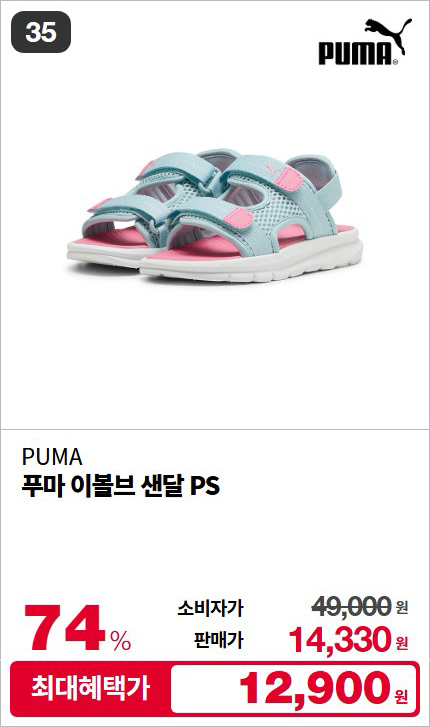Click the PUMA brand name text
Viewport: 430px width, 727px height.
(x=52, y=457)
